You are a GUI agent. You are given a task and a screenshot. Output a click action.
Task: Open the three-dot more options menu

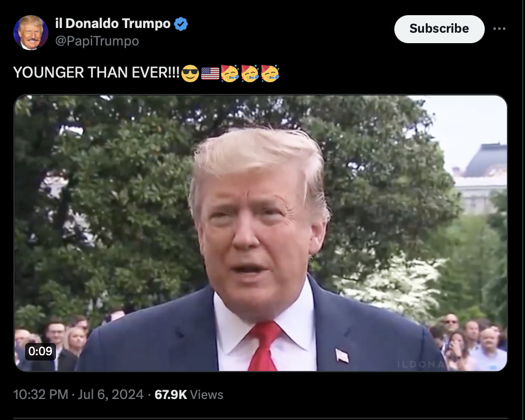pyautogui.click(x=499, y=29)
